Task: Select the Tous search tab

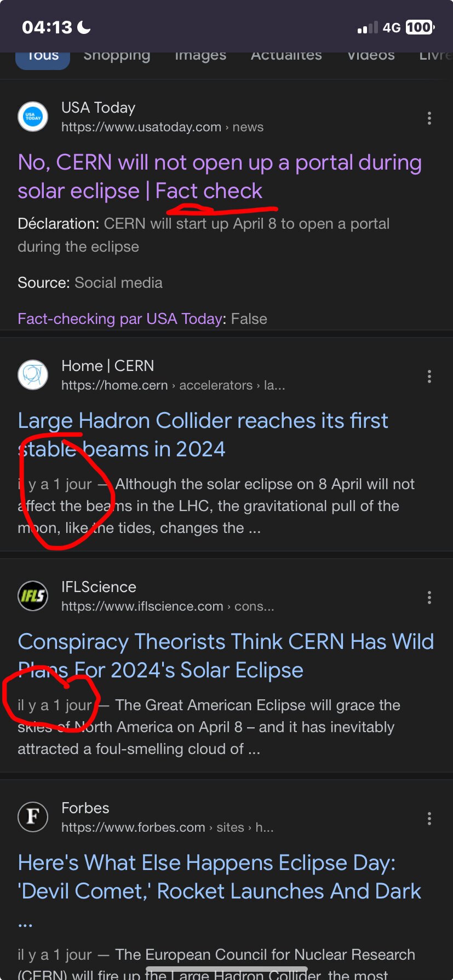Action: [43, 57]
